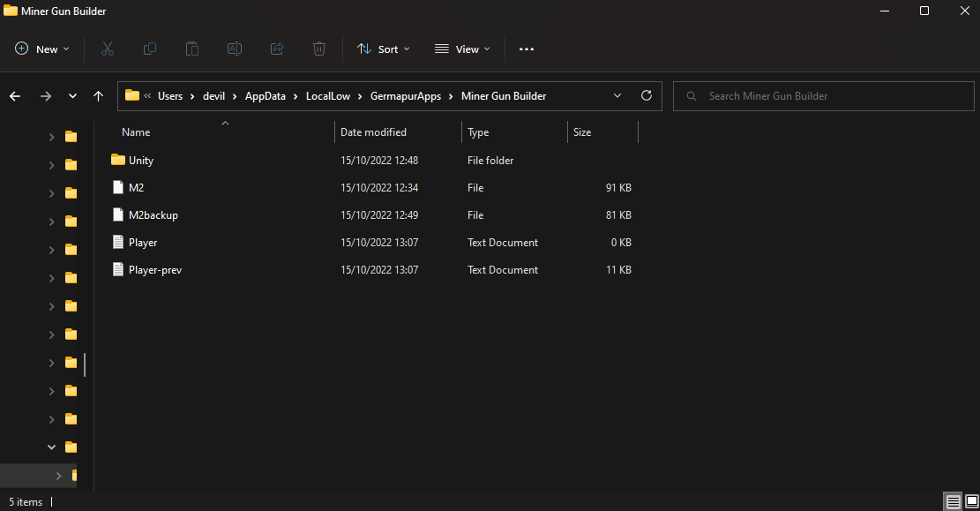The height and width of the screenshot is (511, 980).
Task: Click the Copy icon in toolbar
Action: [150, 49]
